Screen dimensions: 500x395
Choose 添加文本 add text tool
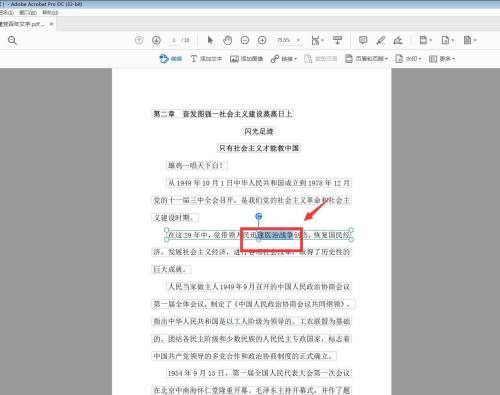coord(206,59)
